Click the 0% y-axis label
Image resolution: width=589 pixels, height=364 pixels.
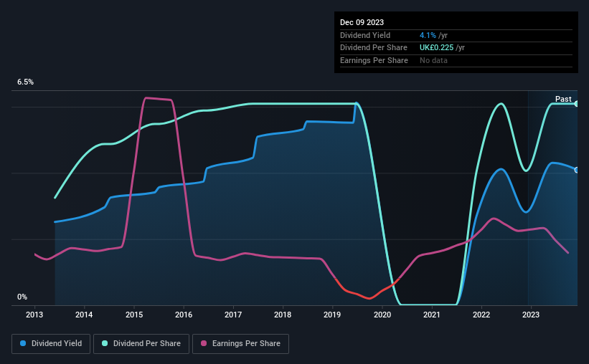pos(22,297)
